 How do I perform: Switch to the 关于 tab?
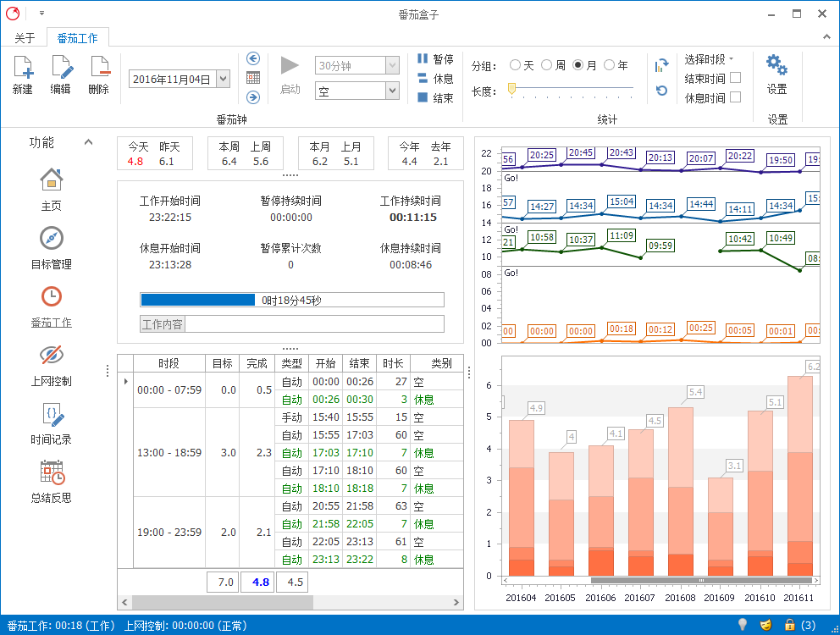25,38
